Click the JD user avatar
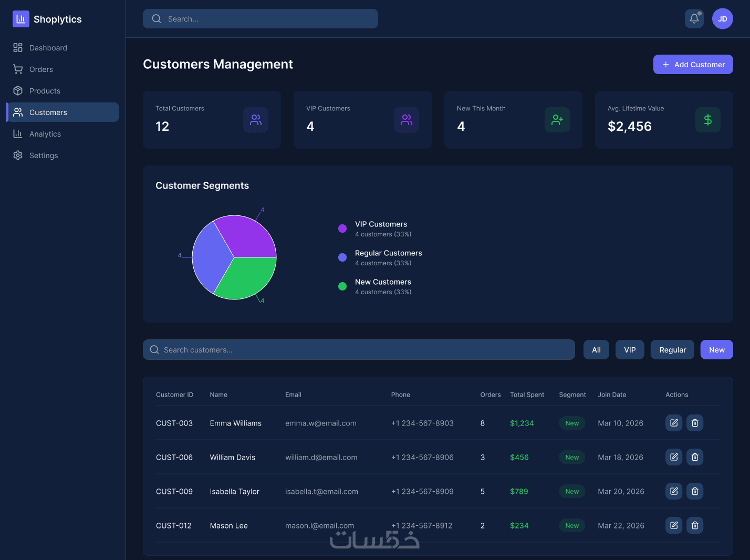750x560 pixels. (x=723, y=19)
